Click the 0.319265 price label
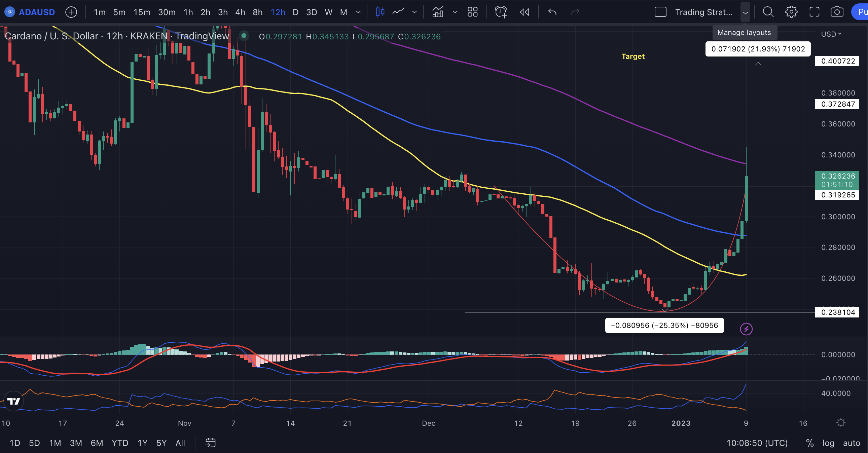The image size is (868, 453). click(x=837, y=195)
